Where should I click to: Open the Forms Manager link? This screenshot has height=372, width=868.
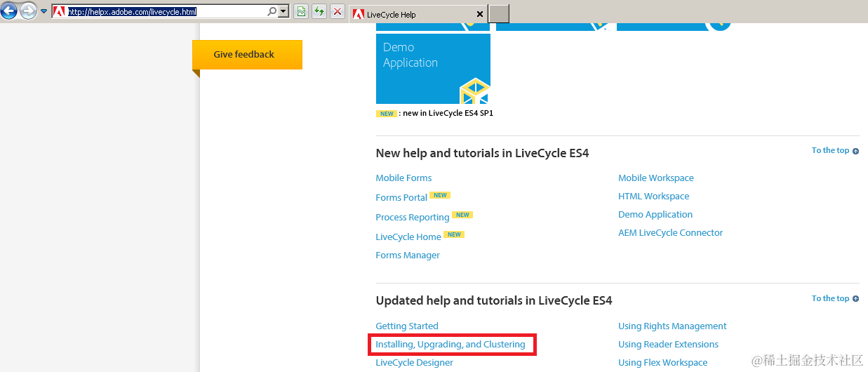pyautogui.click(x=408, y=255)
